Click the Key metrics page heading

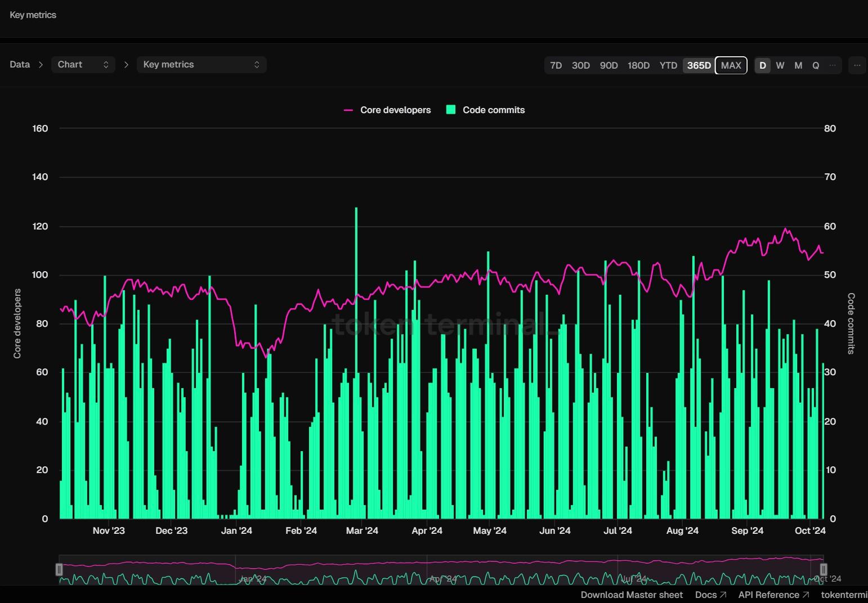click(x=33, y=15)
